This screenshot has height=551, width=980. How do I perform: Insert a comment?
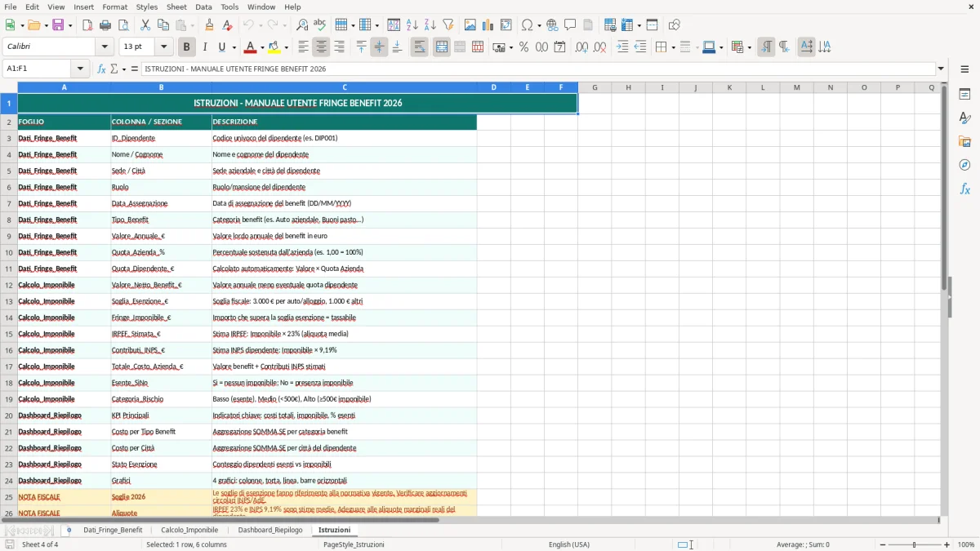pos(570,25)
